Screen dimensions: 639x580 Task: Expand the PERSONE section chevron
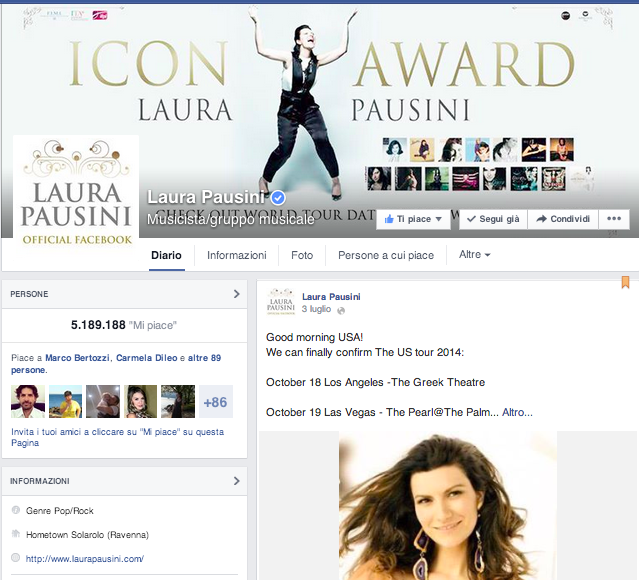point(237,294)
